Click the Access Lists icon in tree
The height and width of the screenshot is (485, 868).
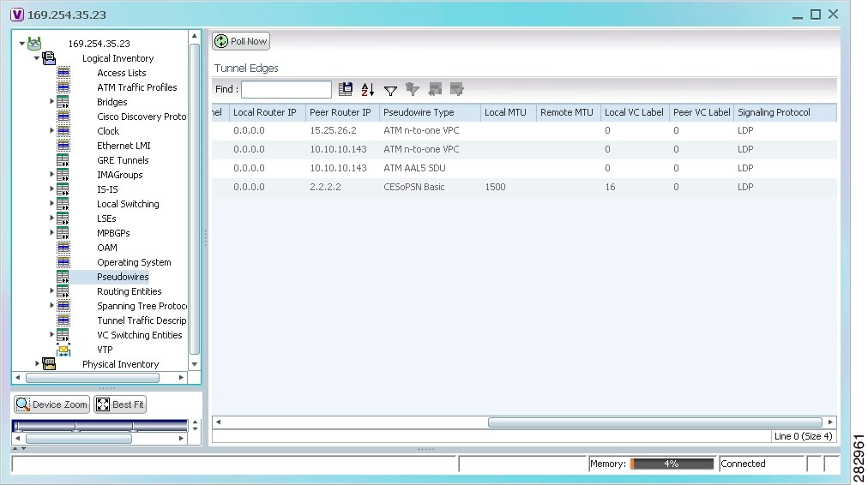(x=63, y=73)
